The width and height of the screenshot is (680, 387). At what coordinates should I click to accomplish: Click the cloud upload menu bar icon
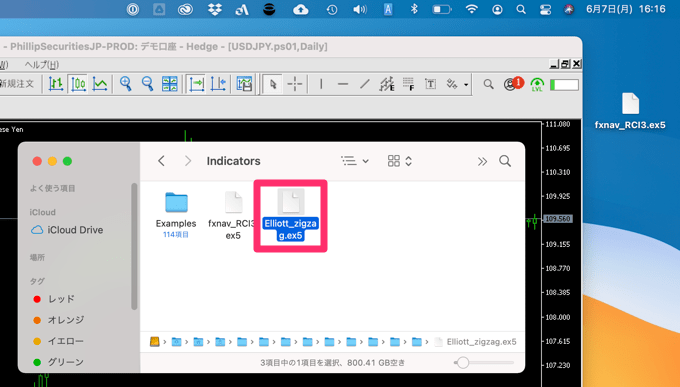click(x=301, y=9)
